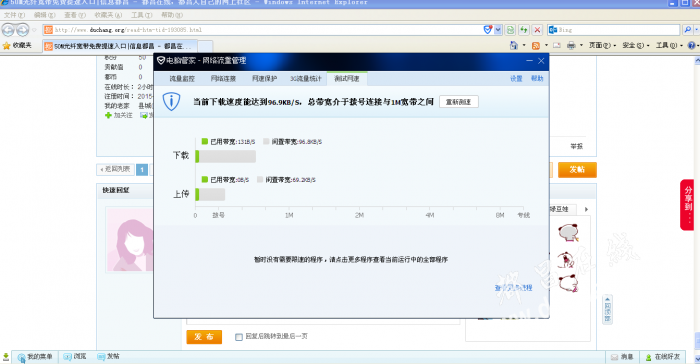Switch to the 网络连接 tab
This screenshot has height=364, width=700.
(x=223, y=79)
